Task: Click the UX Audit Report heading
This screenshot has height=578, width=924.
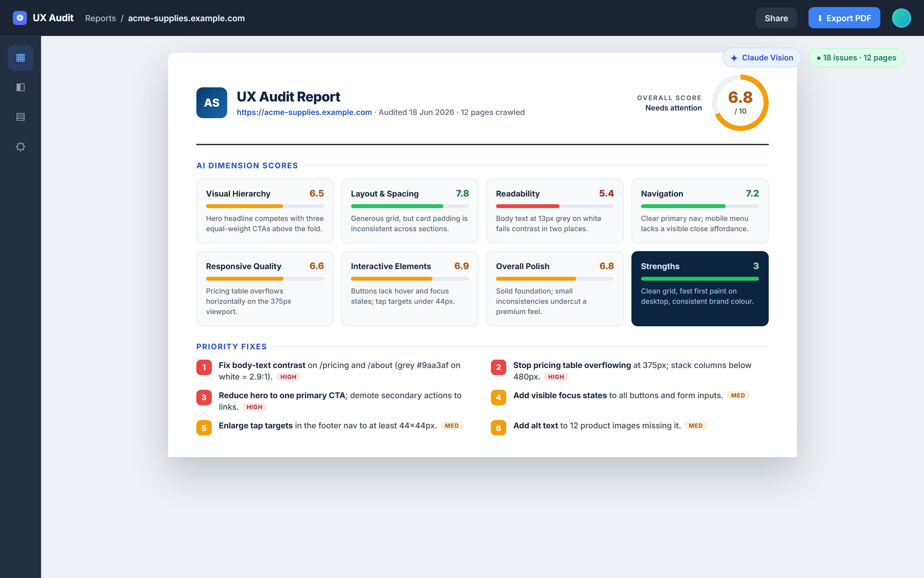Action: point(288,97)
